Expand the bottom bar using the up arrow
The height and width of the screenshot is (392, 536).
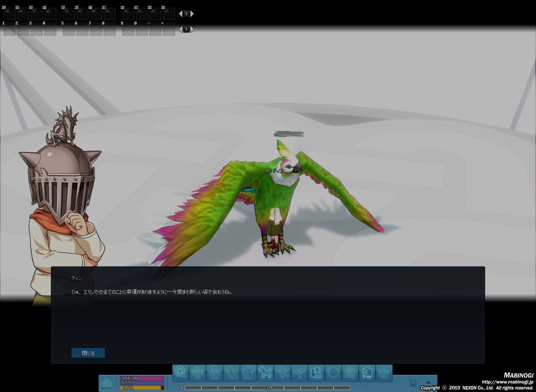pyautogui.click(x=428, y=382)
